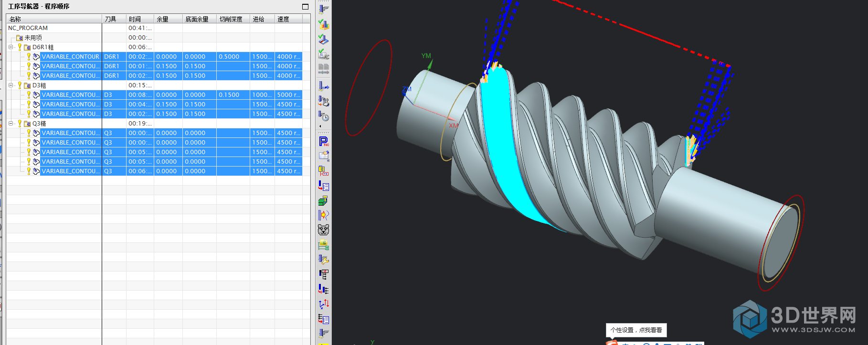Open the tool path confirmation with checkmark and part icon
Viewport: 868px width, 345px height.
[x=324, y=39]
